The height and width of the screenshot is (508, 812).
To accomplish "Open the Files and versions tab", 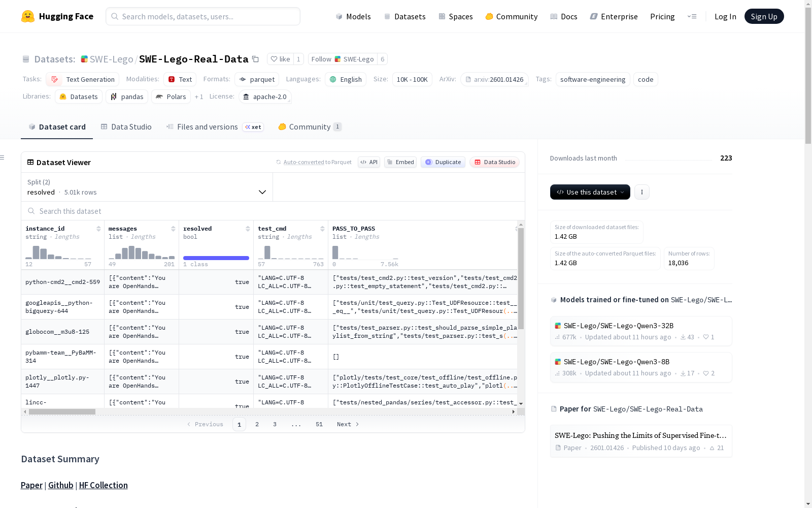I will point(215,127).
